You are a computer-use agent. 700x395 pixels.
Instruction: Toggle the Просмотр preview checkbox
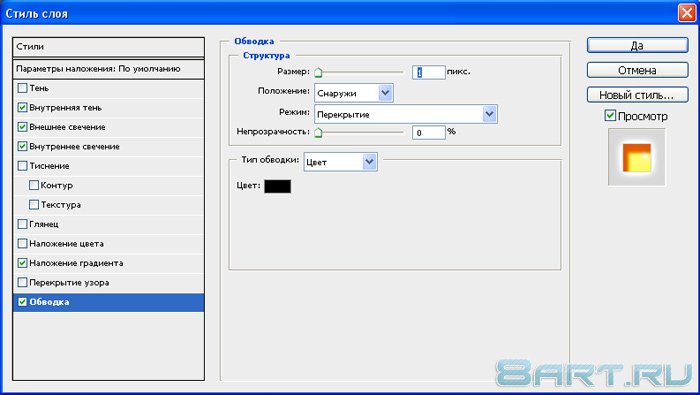point(610,116)
